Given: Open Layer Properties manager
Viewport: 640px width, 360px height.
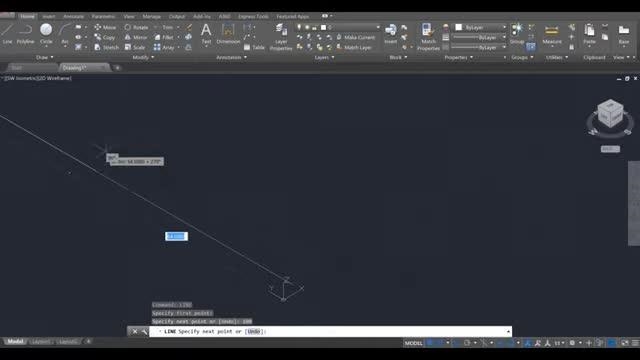Looking at the screenshot, I should 281,37.
